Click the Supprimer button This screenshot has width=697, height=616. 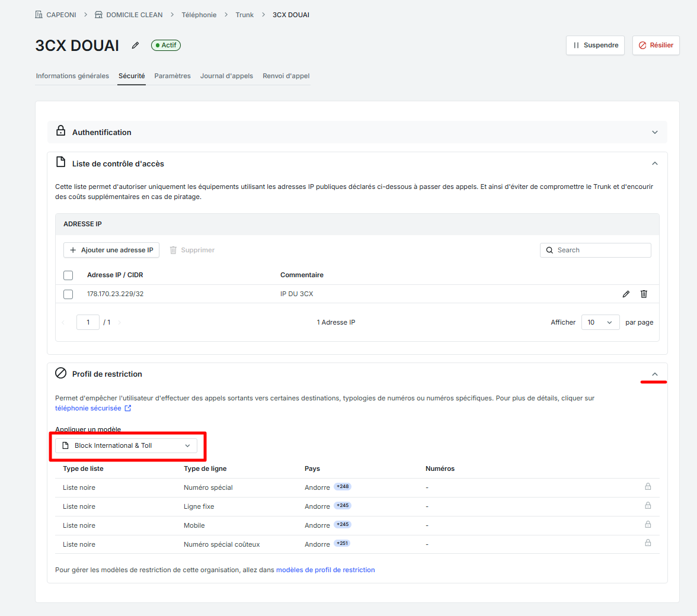click(192, 250)
